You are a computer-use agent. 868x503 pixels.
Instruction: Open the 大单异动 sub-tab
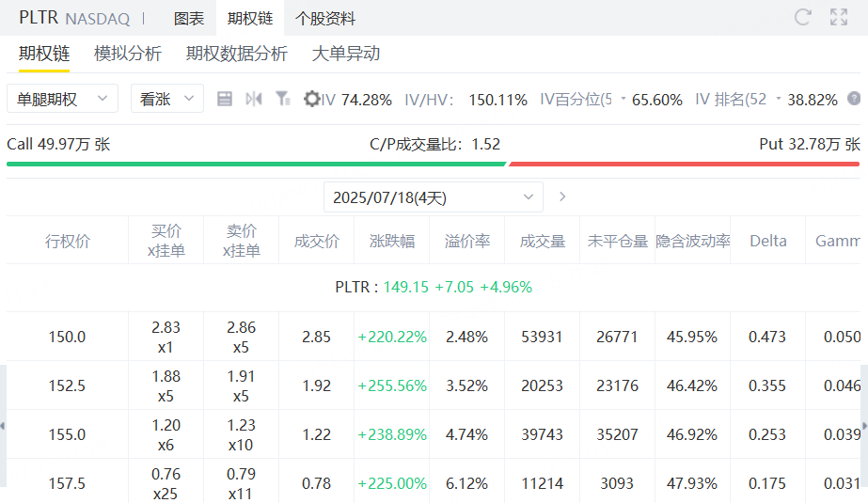[x=346, y=54]
